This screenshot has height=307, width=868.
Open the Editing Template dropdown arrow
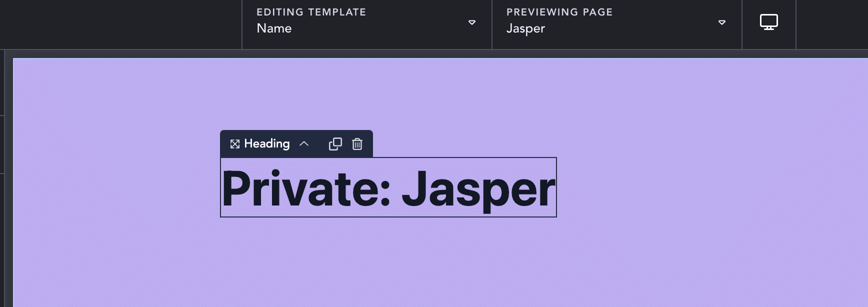point(471,22)
